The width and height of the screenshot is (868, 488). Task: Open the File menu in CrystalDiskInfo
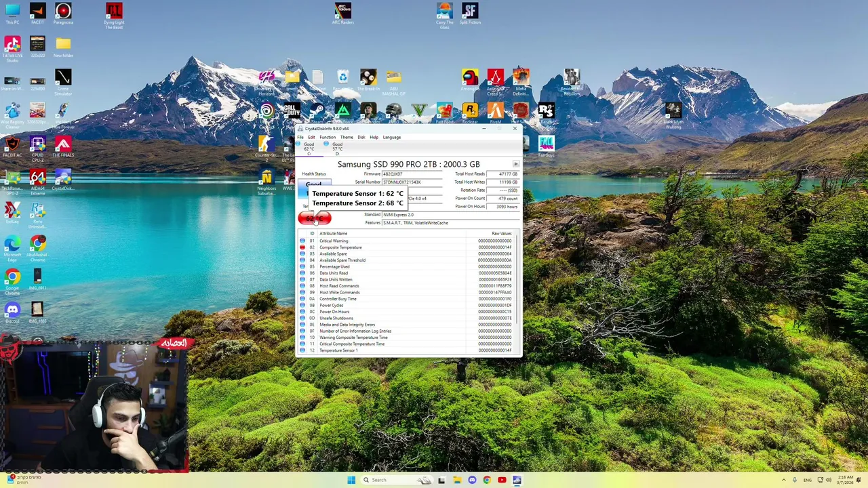point(300,137)
